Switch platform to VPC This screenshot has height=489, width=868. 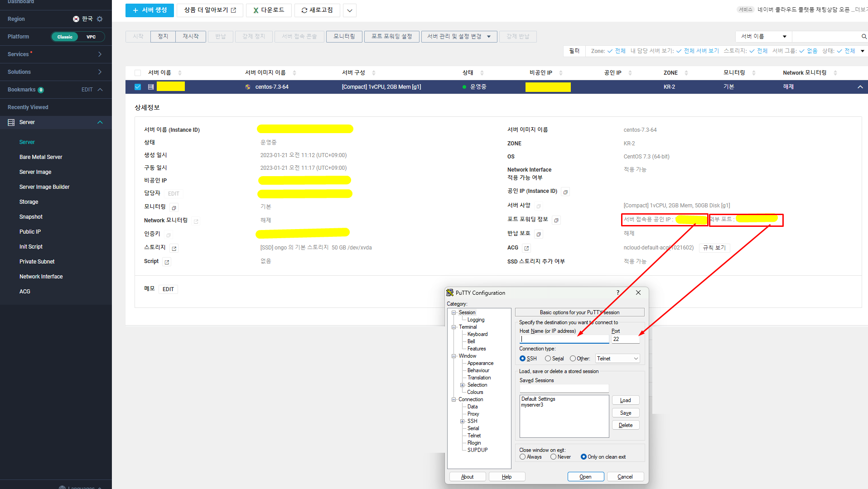(x=91, y=37)
